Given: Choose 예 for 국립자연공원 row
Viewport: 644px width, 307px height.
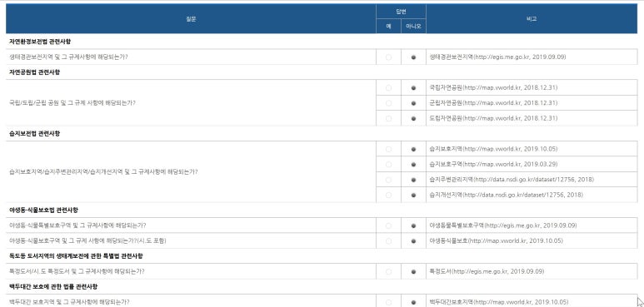Looking at the screenshot, I should click(388, 87).
